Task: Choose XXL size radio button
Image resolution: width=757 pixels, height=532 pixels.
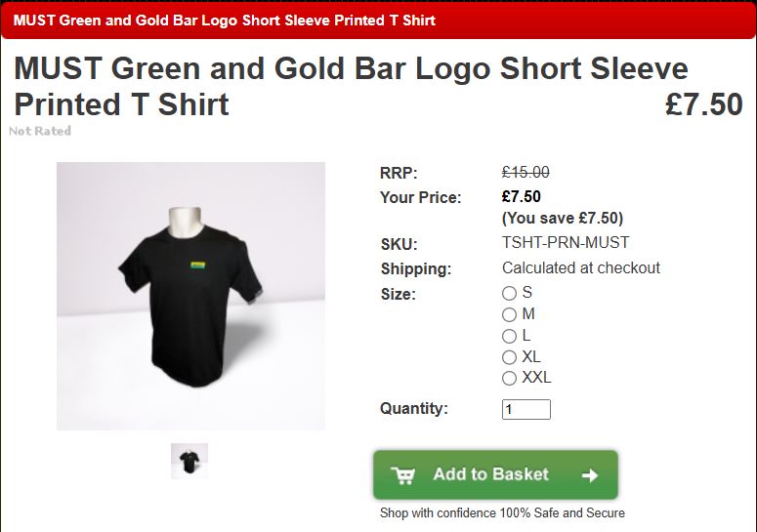Action: (x=509, y=378)
